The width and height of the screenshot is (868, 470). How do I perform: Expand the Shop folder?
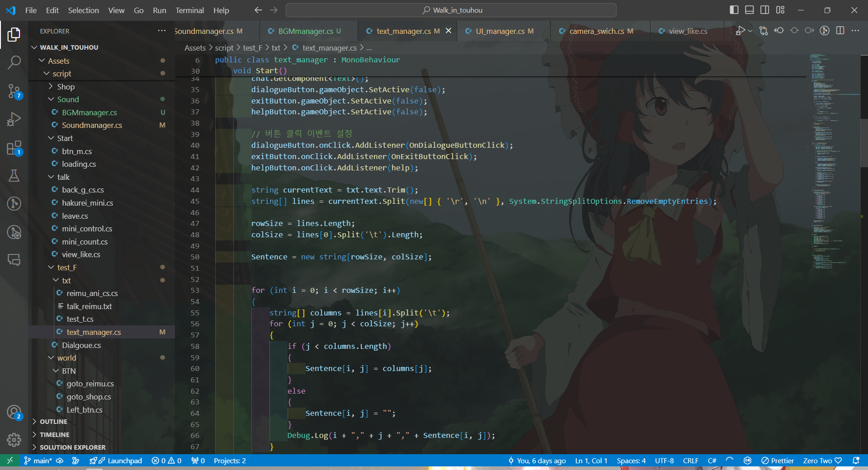pyautogui.click(x=102, y=87)
